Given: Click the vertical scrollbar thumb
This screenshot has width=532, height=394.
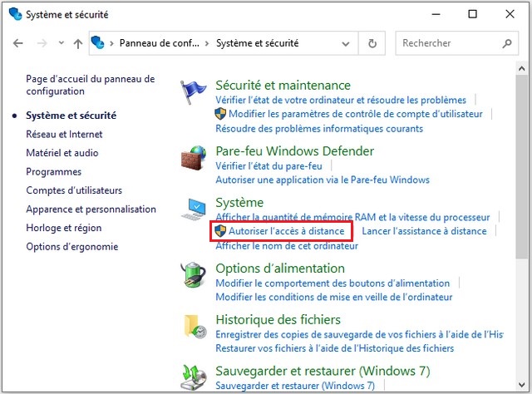Looking at the screenshot, I should 521,167.
